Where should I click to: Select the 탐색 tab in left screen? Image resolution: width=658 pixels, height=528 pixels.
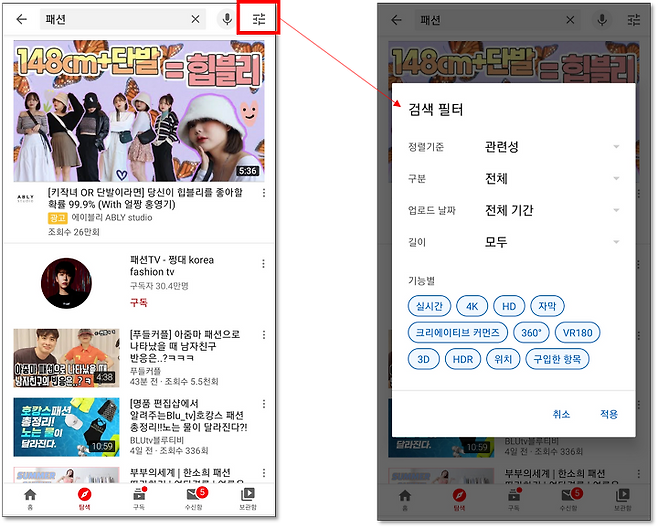point(84,498)
